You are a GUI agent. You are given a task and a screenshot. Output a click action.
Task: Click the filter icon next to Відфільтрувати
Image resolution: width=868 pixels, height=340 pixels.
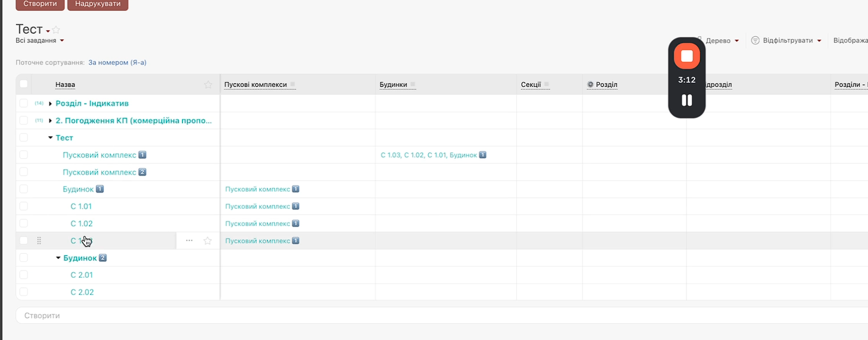click(755, 41)
